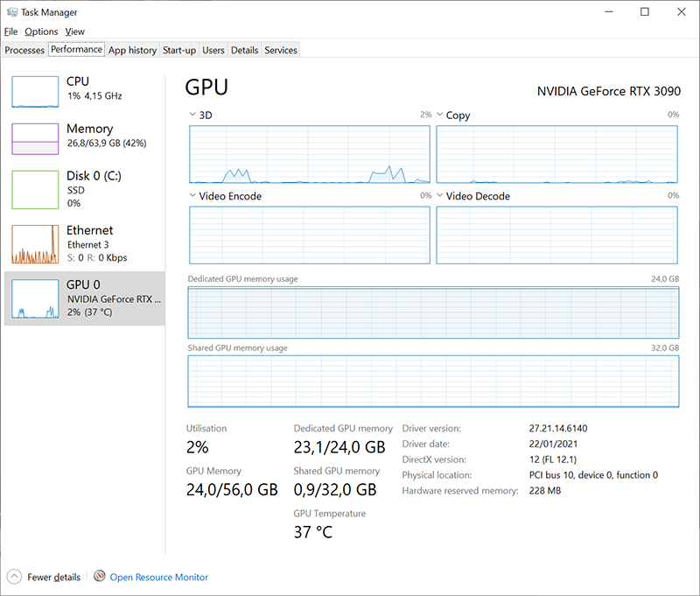Click the driver date '22/01/2021'
700x596 pixels.
pos(553,444)
